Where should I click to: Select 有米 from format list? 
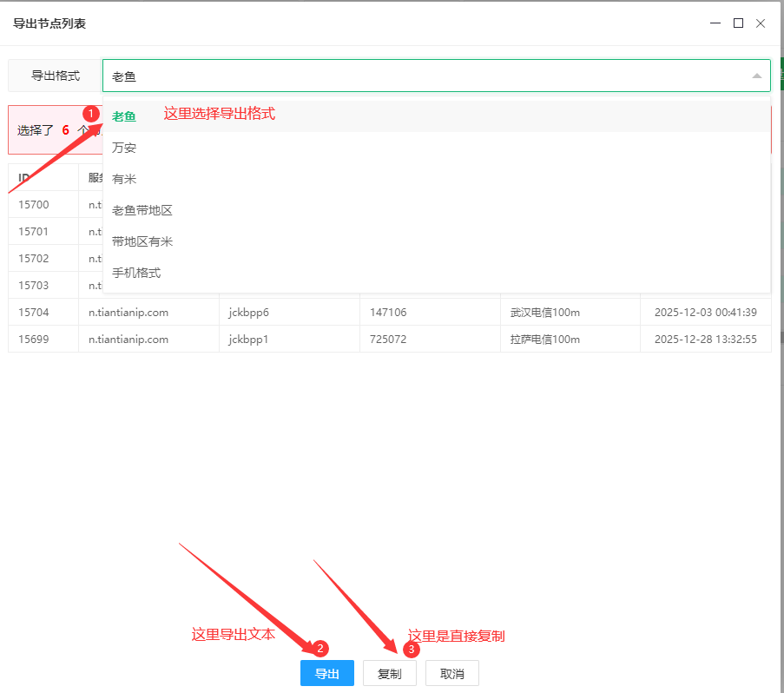coord(124,179)
